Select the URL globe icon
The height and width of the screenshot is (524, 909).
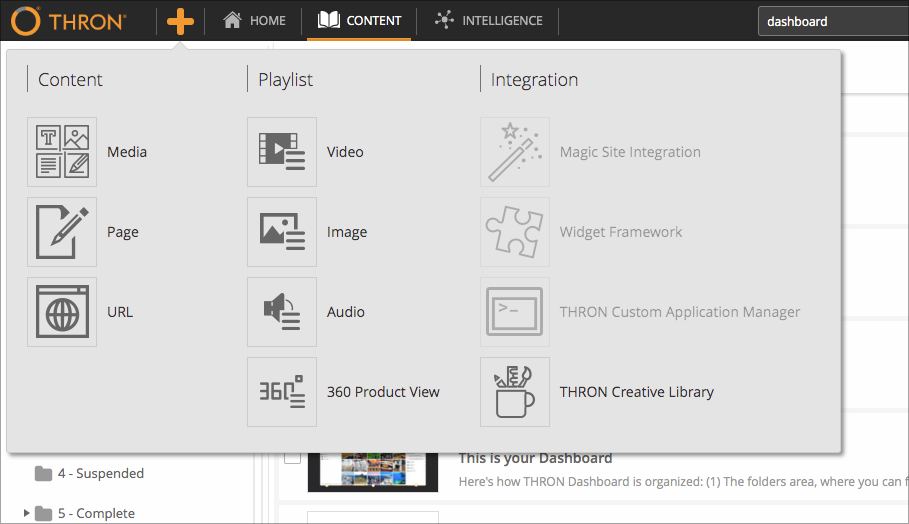62,312
